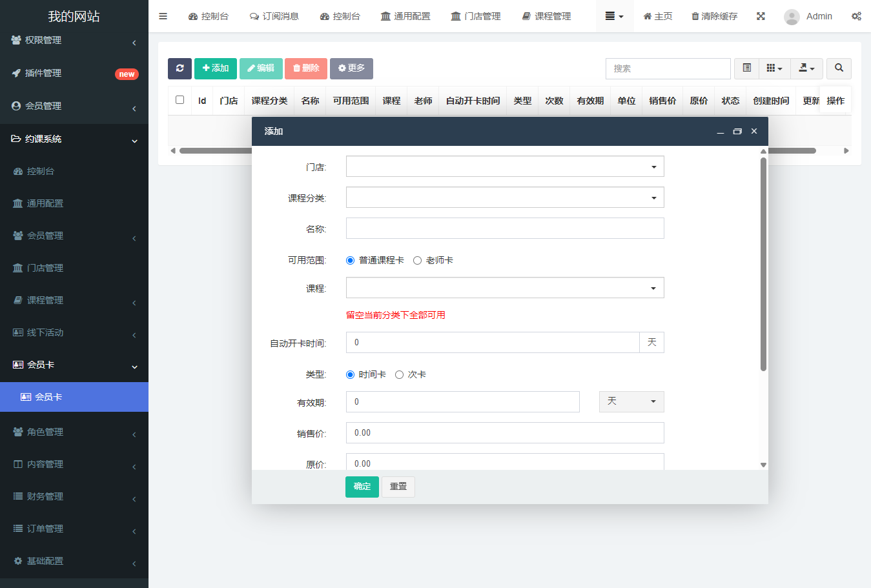The height and width of the screenshot is (588, 871).
Task: Open the 有效期 unit 天 dropdown
Action: click(631, 401)
